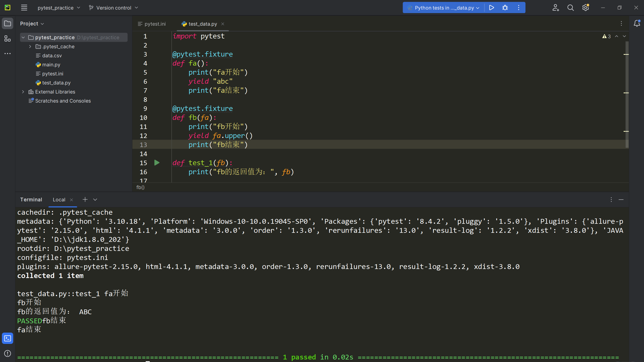Open the Problems tool window icon
Screen dimensions: 644x362
point(8,353)
